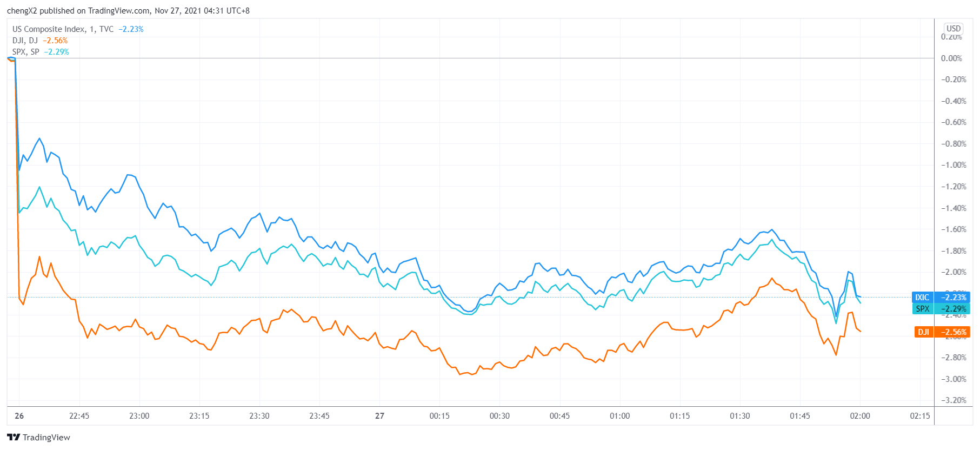
Task: Click the 0.00% price scale label
Action: [951, 58]
